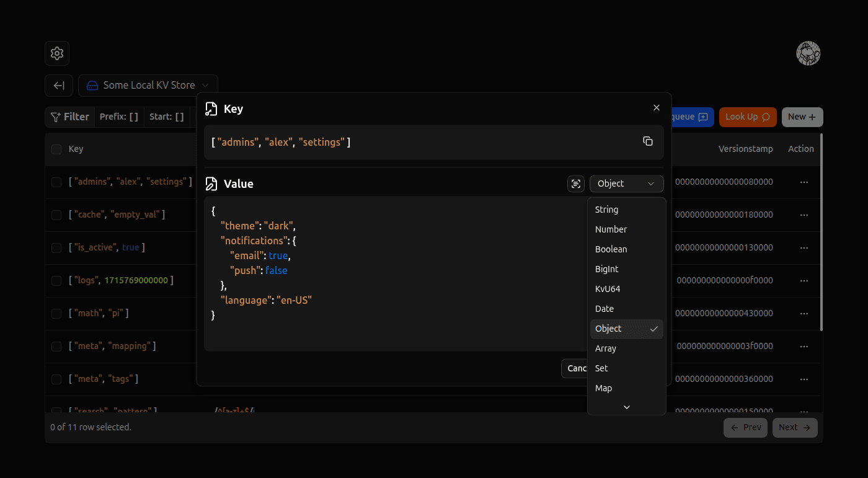Viewport: 868px width, 478px height.
Task: Open the Filter panel via funnel icon
Action: click(55, 117)
